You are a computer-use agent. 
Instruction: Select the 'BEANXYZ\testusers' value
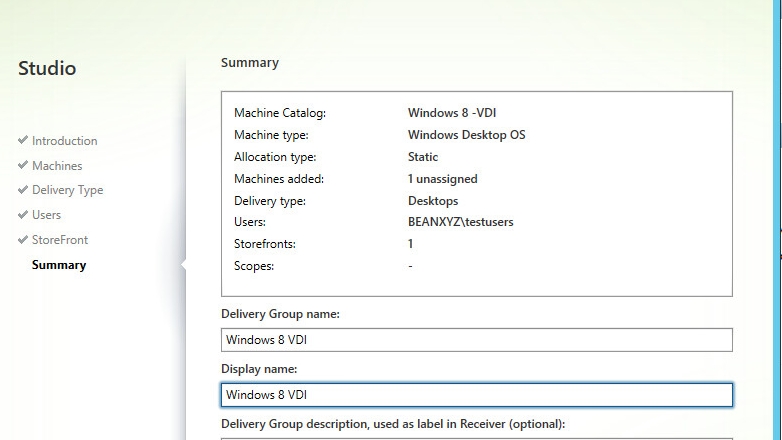[460, 222]
